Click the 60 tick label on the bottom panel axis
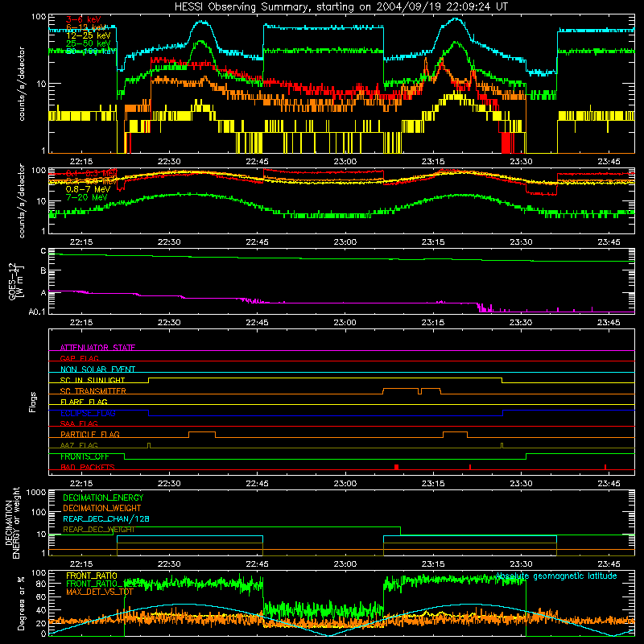Viewport: 644px width, 644px height. click(x=42, y=597)
